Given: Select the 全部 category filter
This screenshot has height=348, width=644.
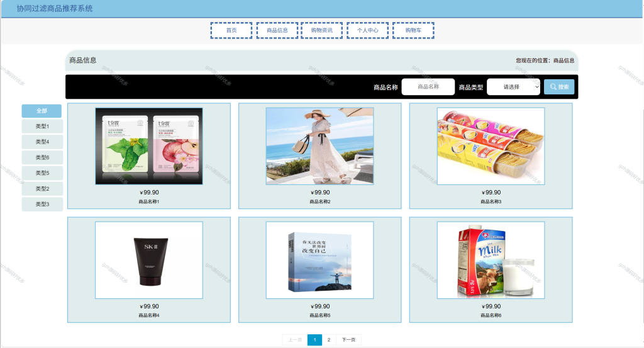Looking at the screenshot, I should (x=42, y=111).
